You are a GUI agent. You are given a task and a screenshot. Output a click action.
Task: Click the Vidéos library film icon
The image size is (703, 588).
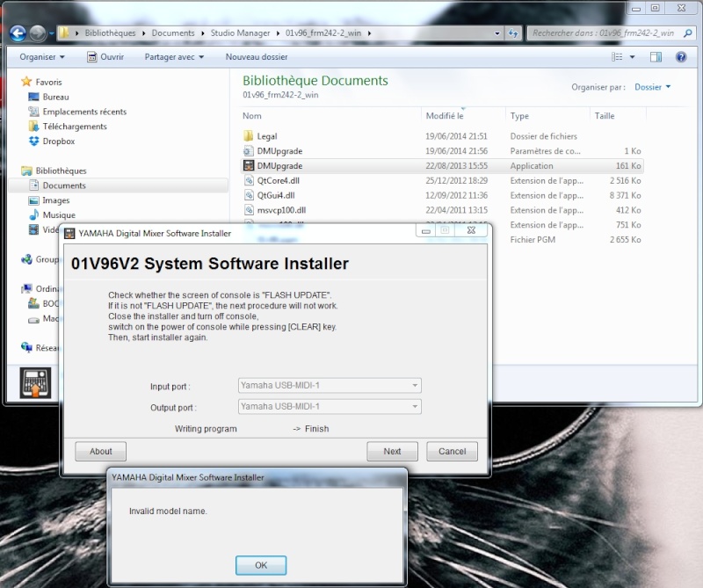pos(33,229)
